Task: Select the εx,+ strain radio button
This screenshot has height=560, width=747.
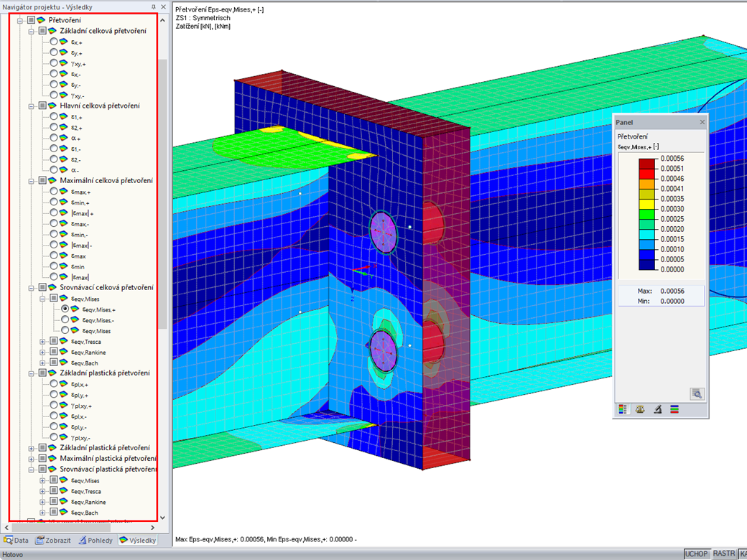Action: 54,41
